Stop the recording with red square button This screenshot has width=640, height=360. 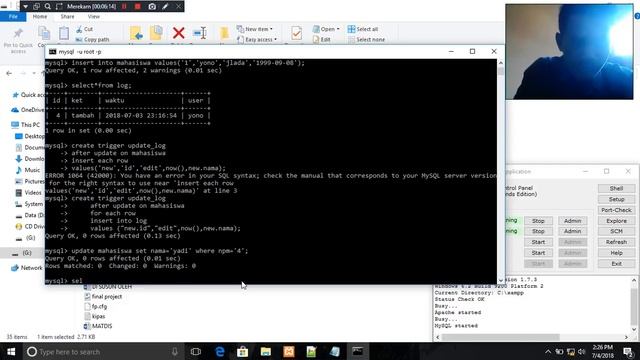[x=138, y=7]
